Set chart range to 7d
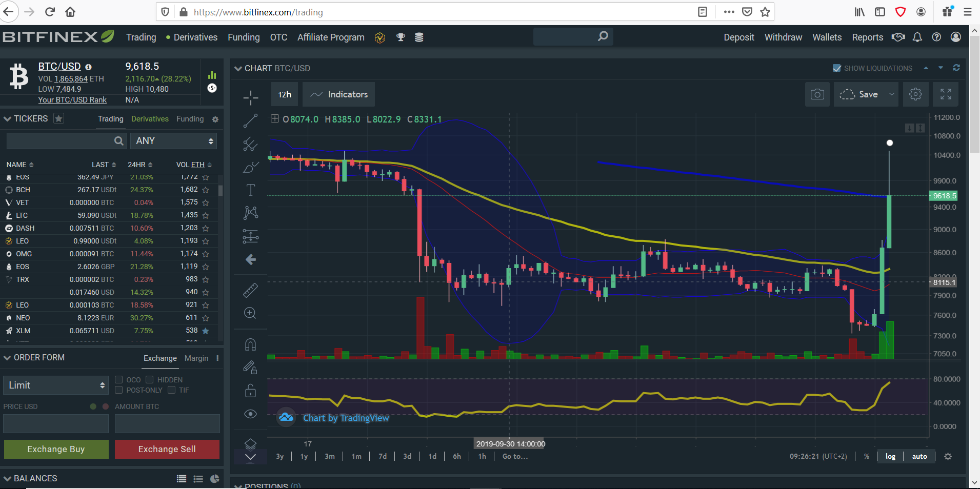This screenshot has height=489, width=980. pyautogui.click(x=383, y=456)
